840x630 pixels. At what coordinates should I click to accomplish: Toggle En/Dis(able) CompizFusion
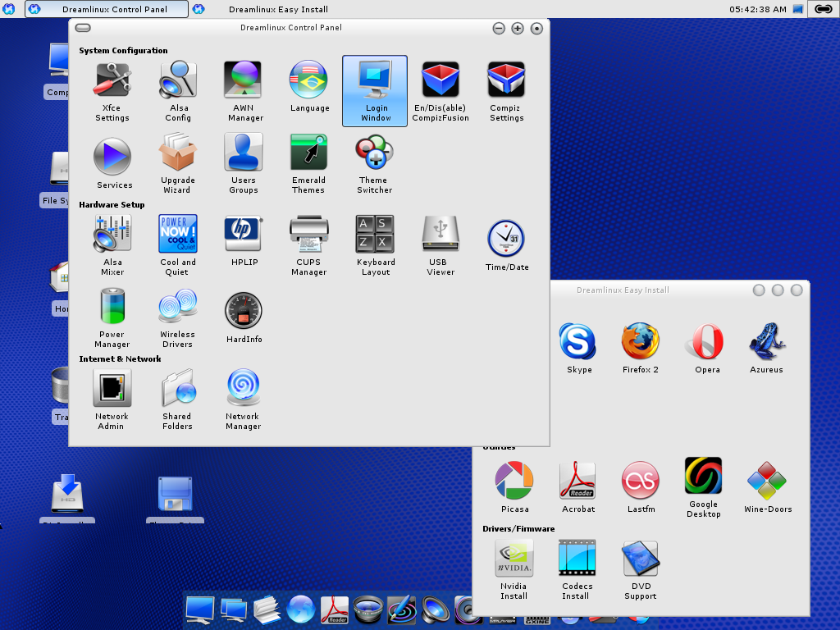[x=441, y=91]
